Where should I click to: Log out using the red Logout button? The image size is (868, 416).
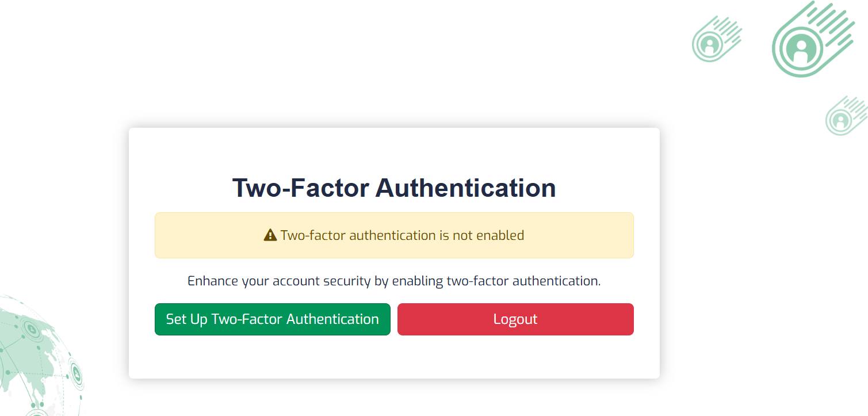click(x=515, y=319)
